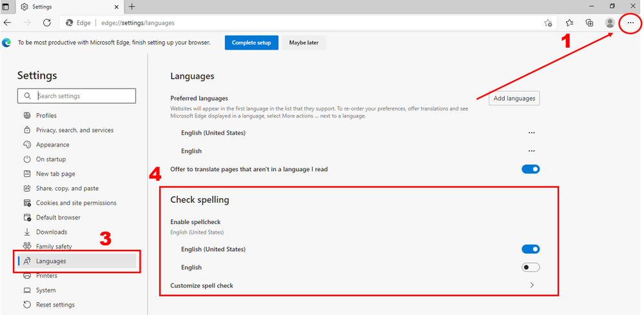Click the On startup power icon
This screenshot has height=315, width=644.
click(x=27, y=159)
